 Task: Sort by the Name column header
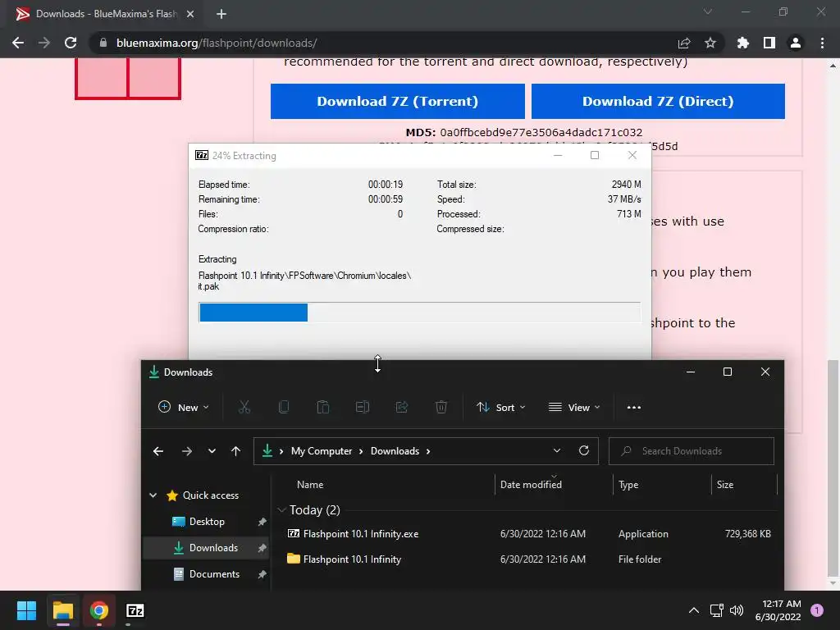point(310,484)
